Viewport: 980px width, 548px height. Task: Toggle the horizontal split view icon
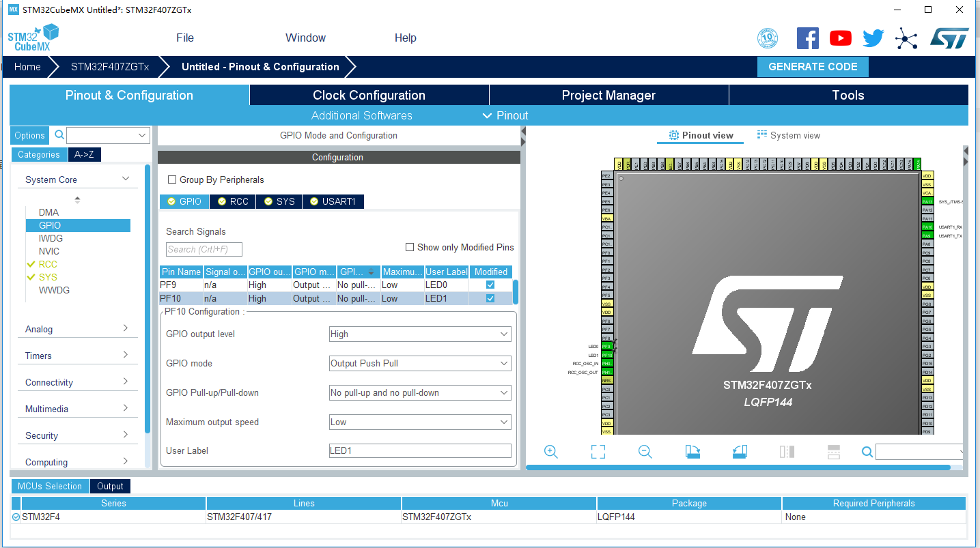833,452
